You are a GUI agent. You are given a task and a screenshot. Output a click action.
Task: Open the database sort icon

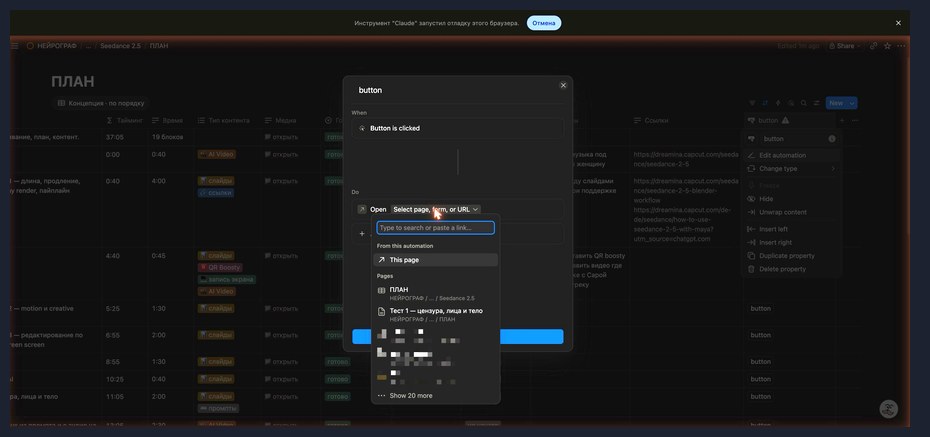(765, 103)
